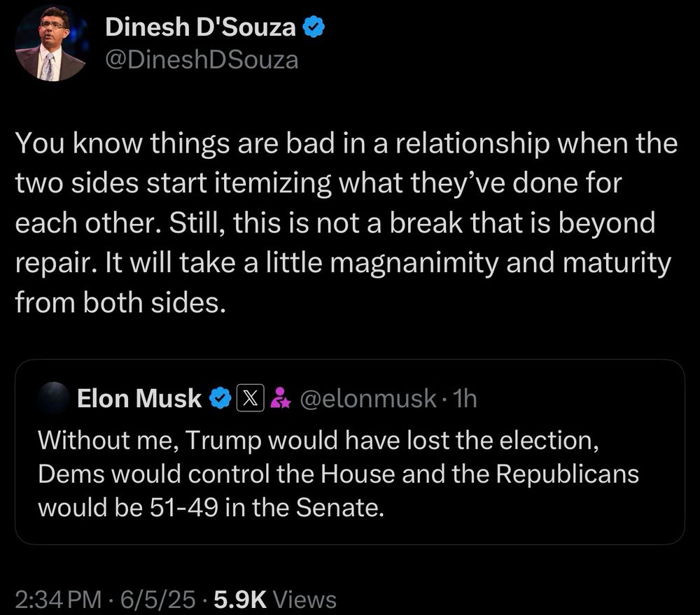Open the @DineshDSouza handle
The image size is (700, 615).
point(202,60)
